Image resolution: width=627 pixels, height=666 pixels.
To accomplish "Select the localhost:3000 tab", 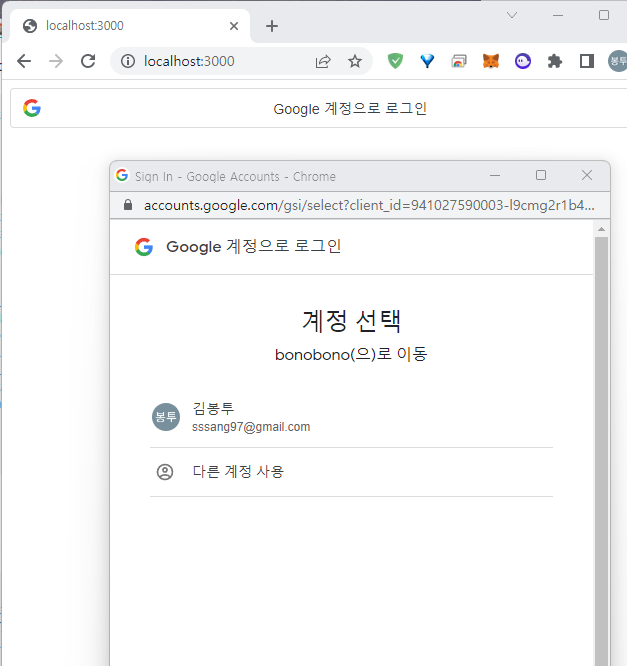I will click(x=120, y=26).
